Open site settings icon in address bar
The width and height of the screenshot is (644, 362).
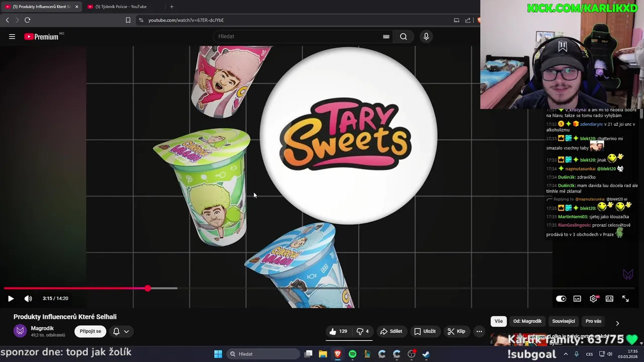tap(141, 20)
